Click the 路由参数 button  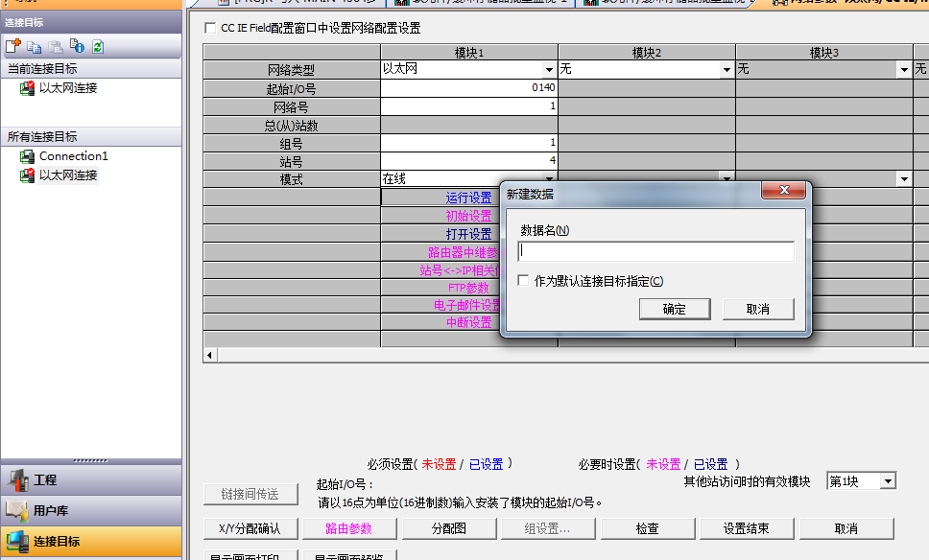tap(348, 528)
